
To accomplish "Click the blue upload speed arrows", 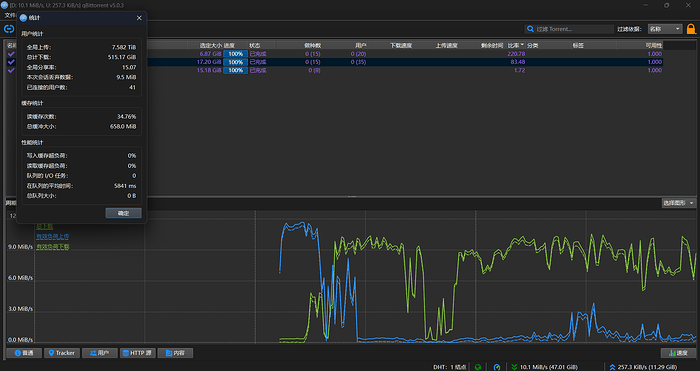I will pyautogui.click(x=612, y=367).
